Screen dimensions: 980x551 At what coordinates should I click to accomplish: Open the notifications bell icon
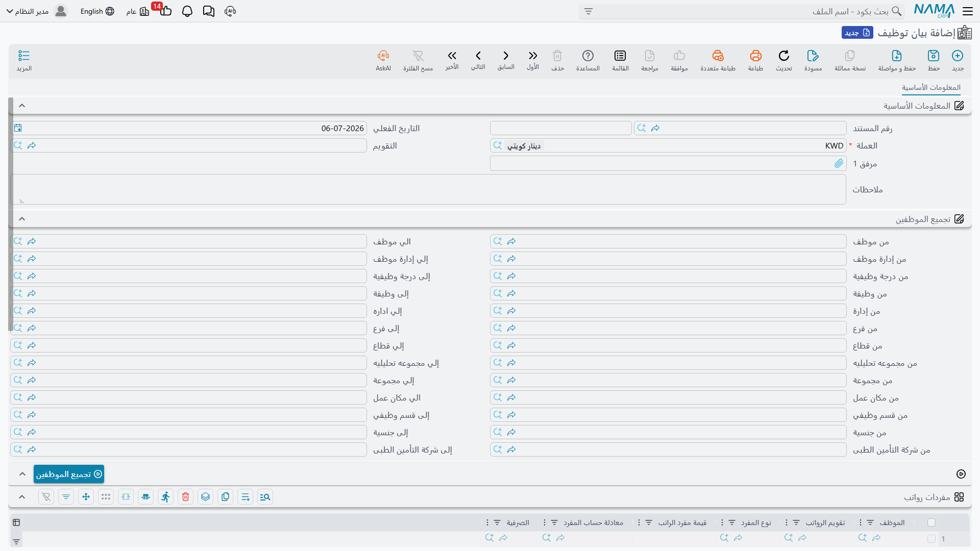(x=187, y=11)
